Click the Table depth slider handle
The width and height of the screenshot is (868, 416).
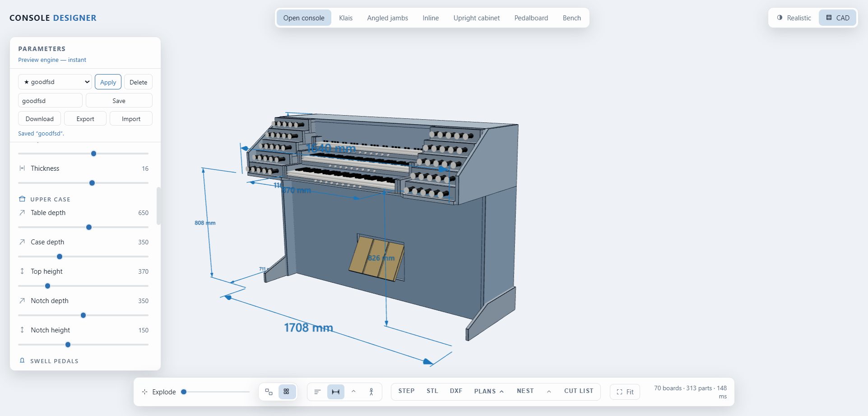point(89,227)
